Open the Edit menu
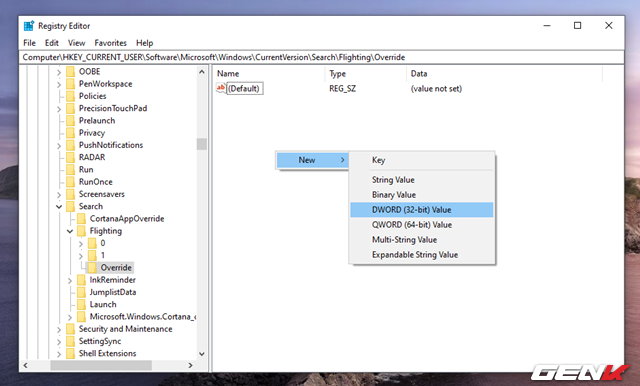640x386 pixels. 52,43
